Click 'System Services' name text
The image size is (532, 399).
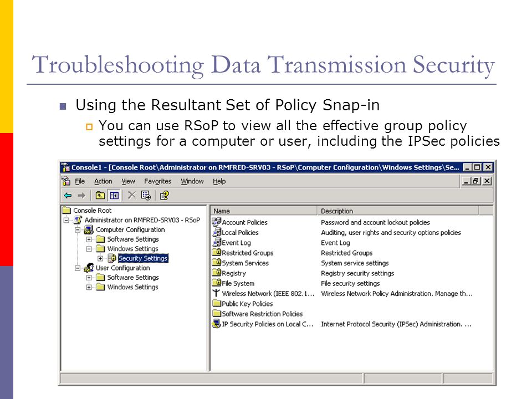click(x=245, y=263)
